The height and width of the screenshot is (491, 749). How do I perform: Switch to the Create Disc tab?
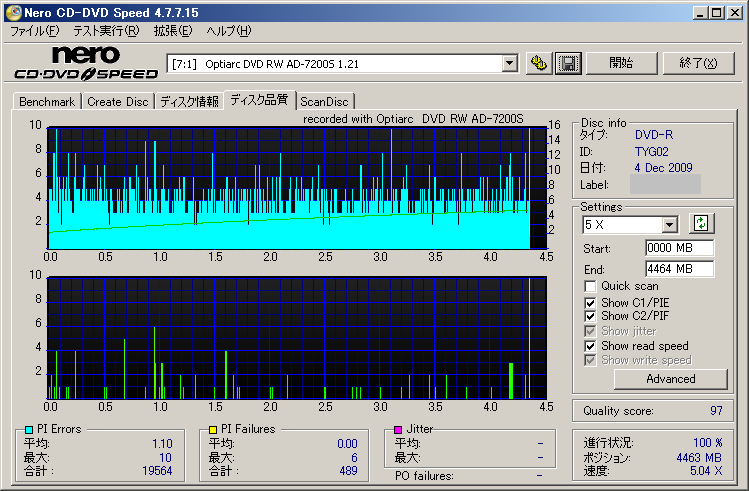click(x=118, y=102)
